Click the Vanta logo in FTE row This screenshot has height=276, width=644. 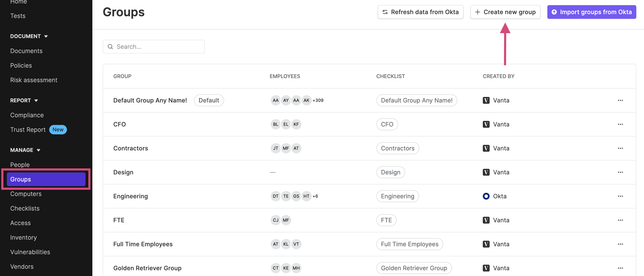click(x=486, y=220)
